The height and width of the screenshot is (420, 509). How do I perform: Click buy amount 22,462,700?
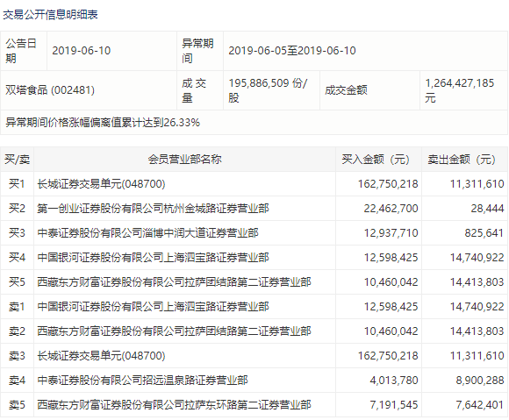coord(391,208)
